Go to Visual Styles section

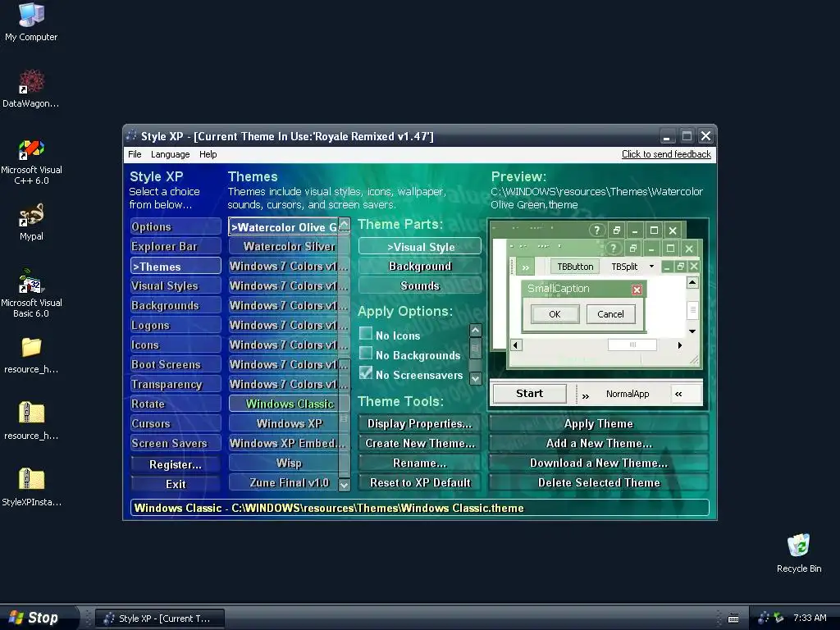point(176,285)
